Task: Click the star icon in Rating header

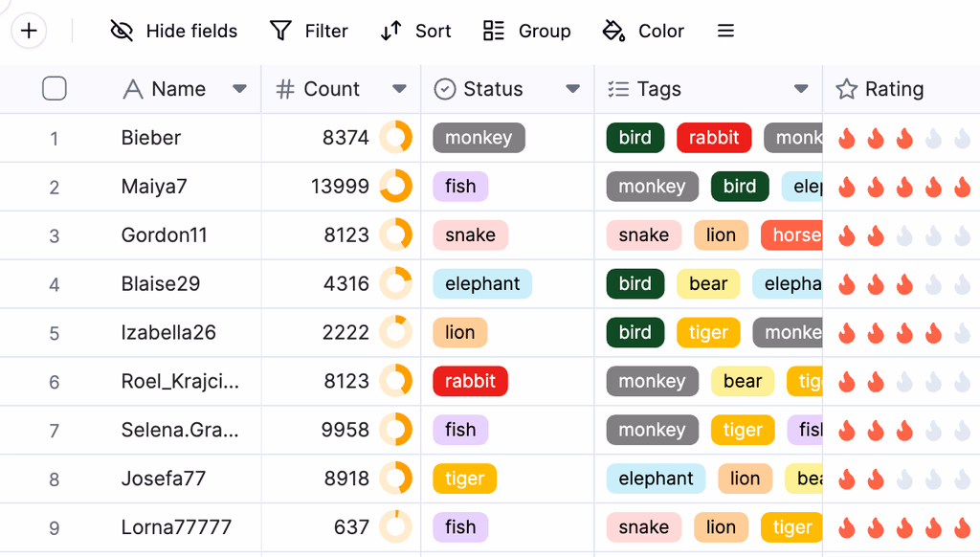Action: (x=846, y=89)
